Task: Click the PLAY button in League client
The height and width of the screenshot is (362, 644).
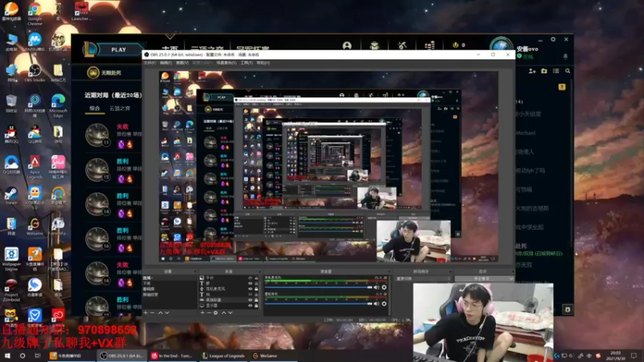Action: click(119, 50)
